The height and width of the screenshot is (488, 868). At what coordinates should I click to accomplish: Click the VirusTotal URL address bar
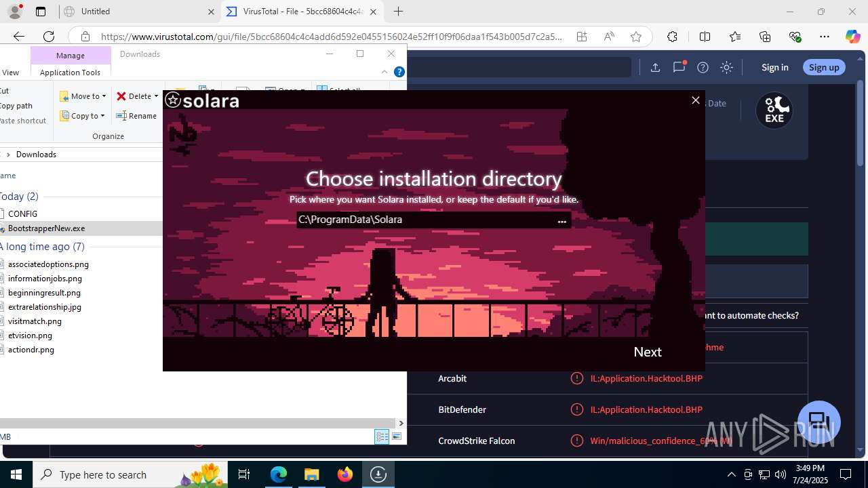[x=332, y=37]
